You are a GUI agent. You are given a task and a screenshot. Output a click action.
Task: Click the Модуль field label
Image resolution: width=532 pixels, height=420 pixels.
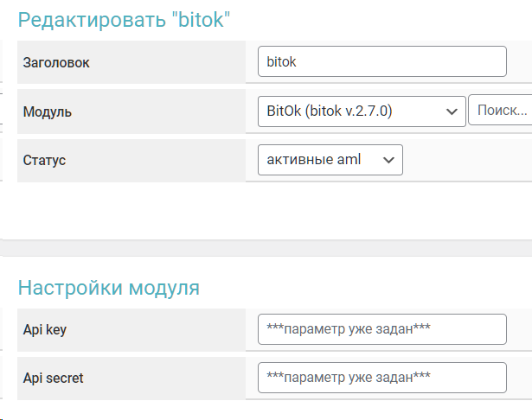(48, 111)
